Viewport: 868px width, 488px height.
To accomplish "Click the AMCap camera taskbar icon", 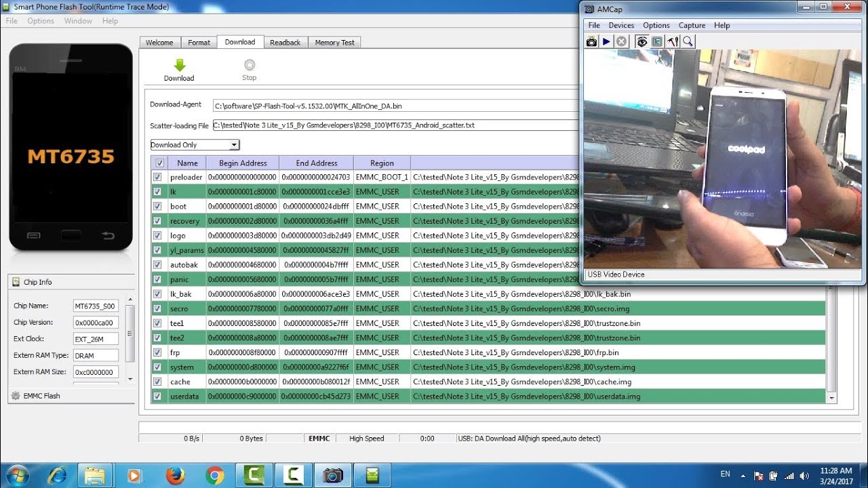I will click(x=332, y=475).
